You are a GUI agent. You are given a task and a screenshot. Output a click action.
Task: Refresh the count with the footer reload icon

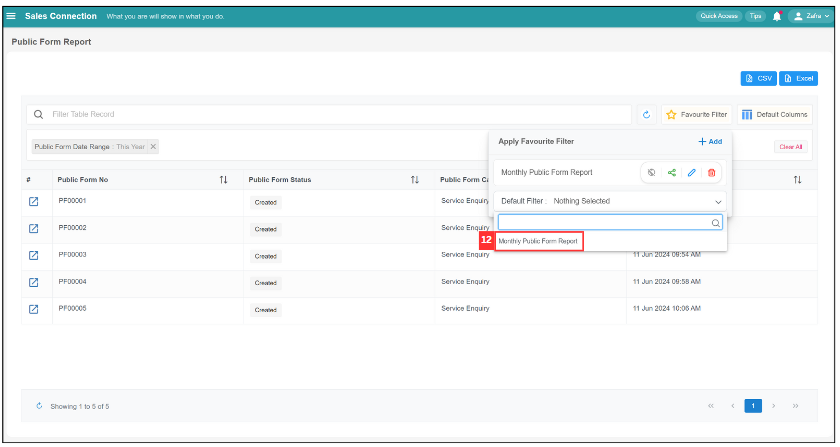tap(39, 406)
